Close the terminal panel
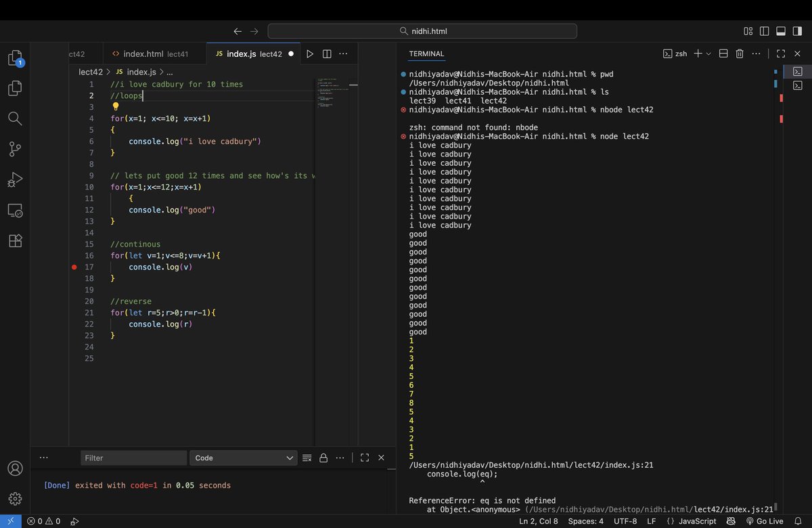The image size is (812, 528). pos(797,53)
